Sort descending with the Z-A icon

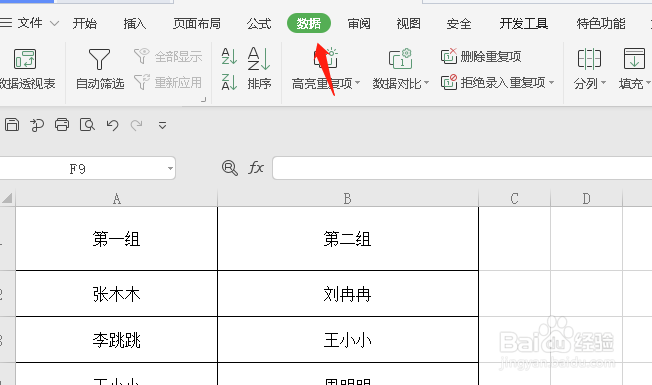(229, 82)
